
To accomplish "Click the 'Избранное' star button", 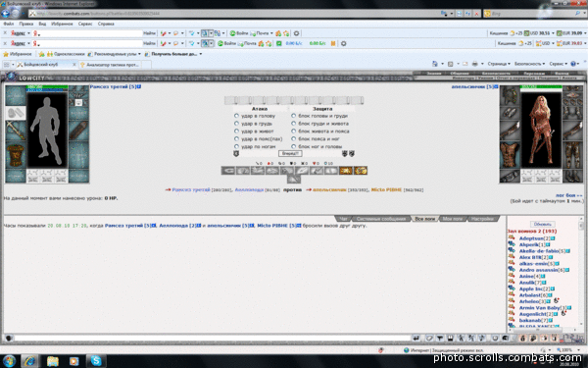I will pos(18,54).
